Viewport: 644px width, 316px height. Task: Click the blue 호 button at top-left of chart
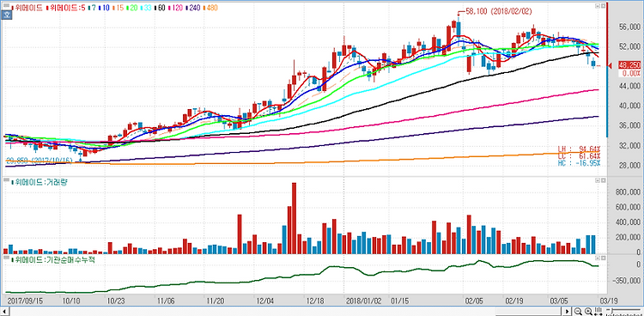7,15
